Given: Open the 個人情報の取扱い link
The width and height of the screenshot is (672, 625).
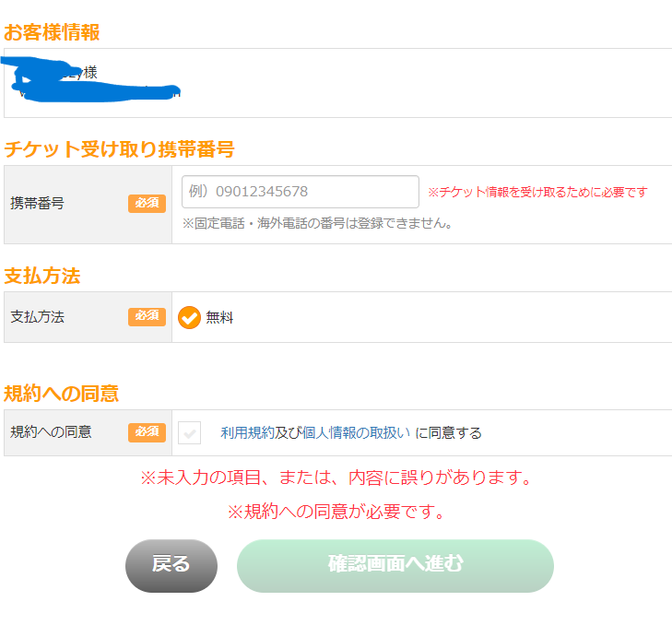Looking at the screenshot, I should pyautogui.click(x=356, y=432).
